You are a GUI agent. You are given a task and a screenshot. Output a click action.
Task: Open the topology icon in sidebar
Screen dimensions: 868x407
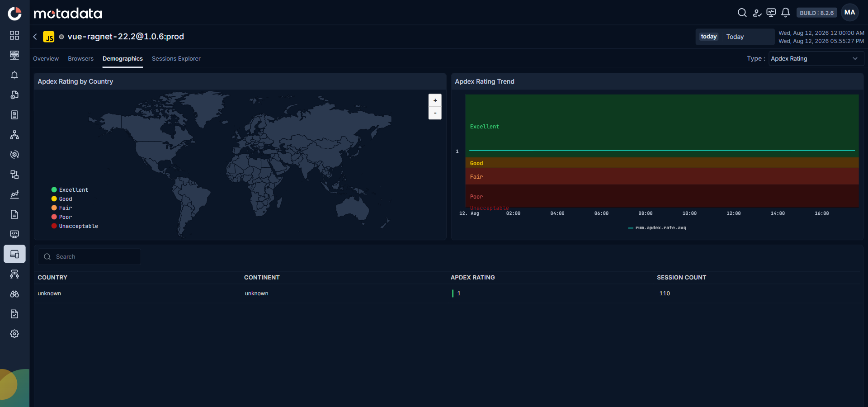(x=14, y=135)
